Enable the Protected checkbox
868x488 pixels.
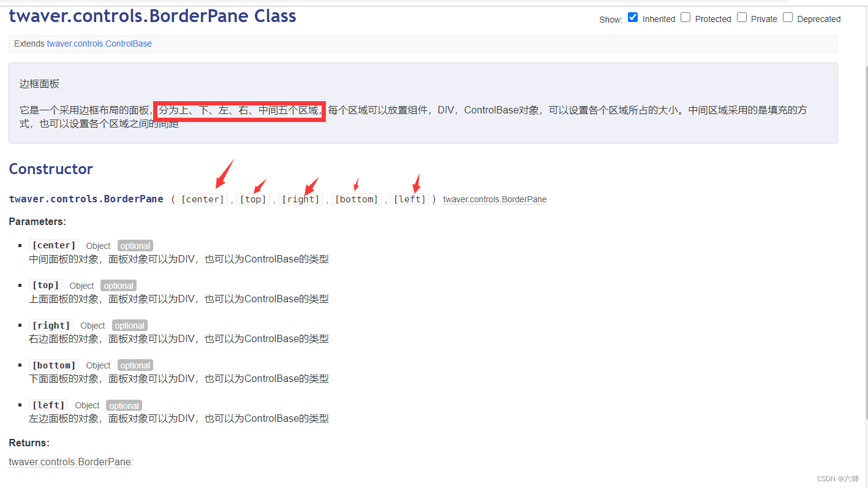coord(685,17)
